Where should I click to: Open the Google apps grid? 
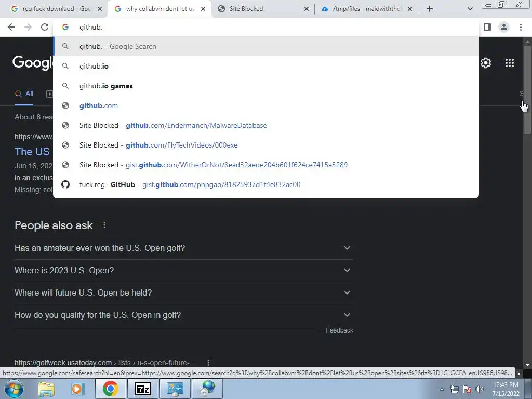point(509,63)
